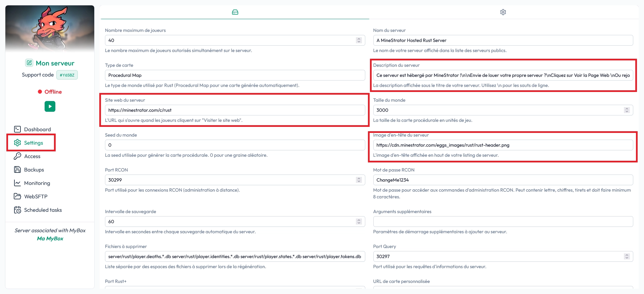Click the Port Query field
Screen dimensions: 644x294
click(x=503, y=256)
